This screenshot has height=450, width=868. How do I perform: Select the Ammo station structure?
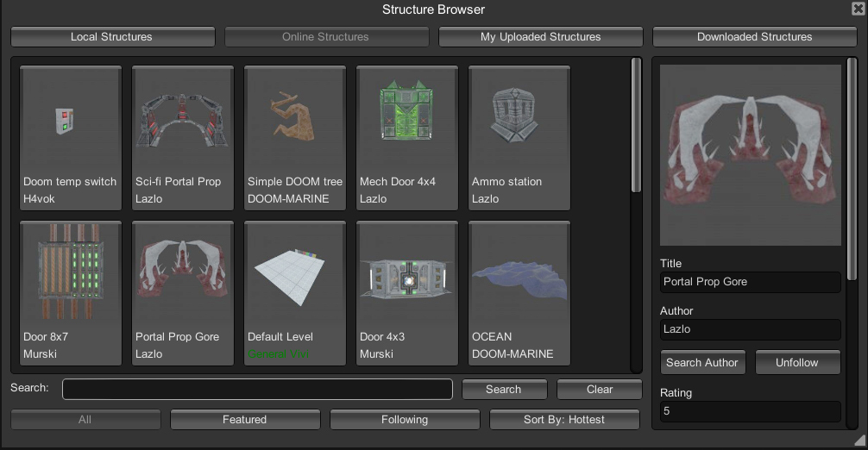(x=519, y=138)
